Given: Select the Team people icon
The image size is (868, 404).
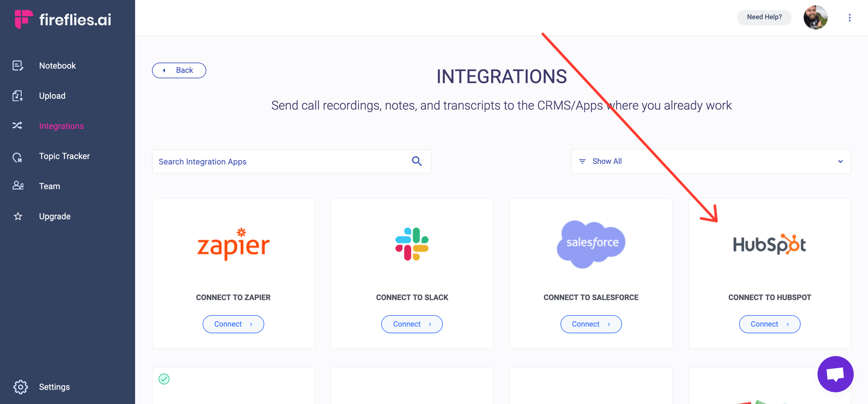Looking at the screenshot, I should click(x=18, y=186).
